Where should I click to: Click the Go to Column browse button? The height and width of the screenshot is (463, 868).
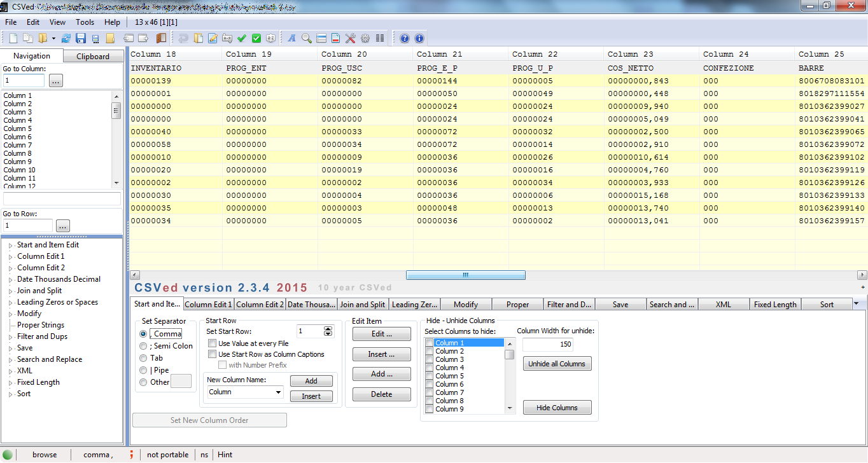click(56, 81)
